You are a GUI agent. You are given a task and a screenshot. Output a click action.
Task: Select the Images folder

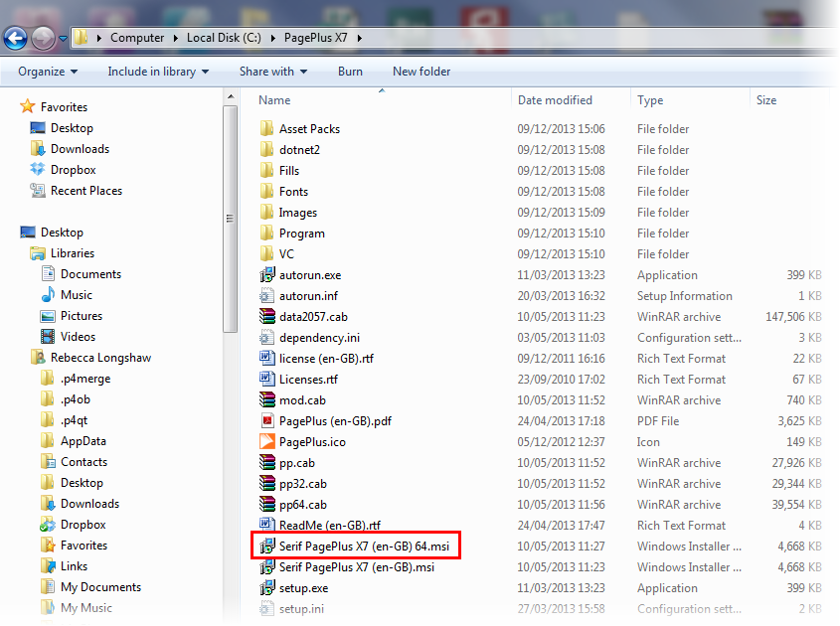[298, 213]
